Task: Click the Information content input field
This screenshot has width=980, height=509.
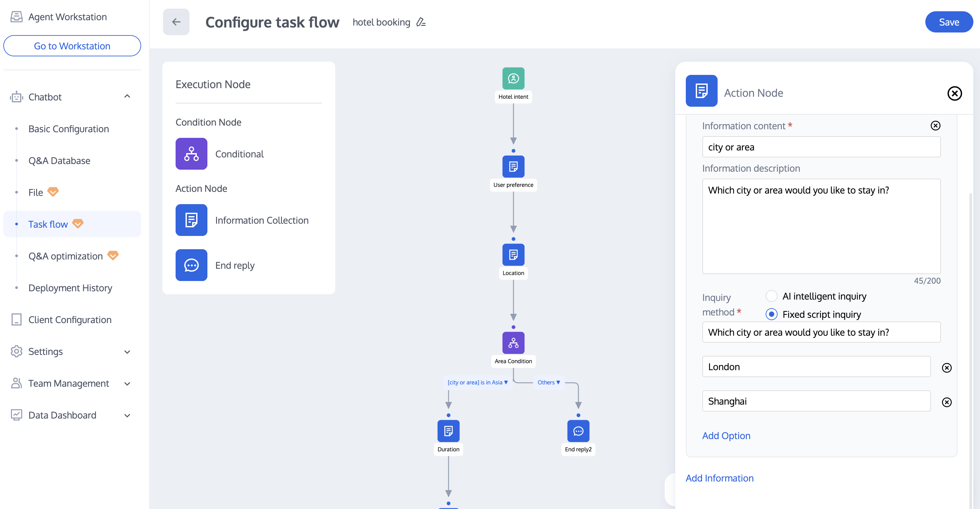Action: pos(821,147)
